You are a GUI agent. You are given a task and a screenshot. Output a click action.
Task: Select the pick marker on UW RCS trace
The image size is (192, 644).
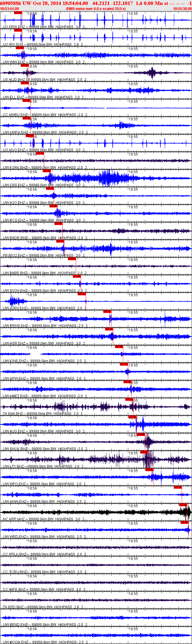click(x=54, y=206)
